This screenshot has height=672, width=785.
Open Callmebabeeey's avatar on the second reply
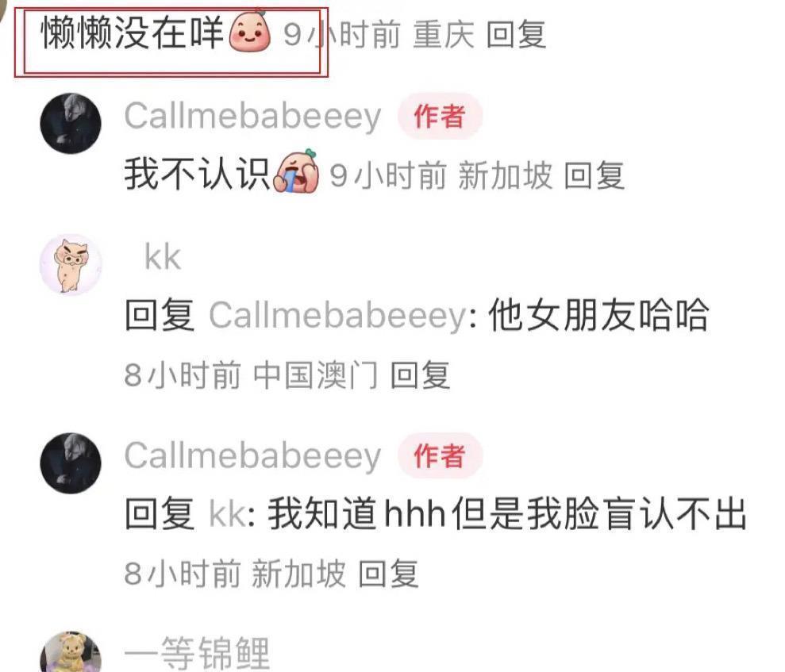[71, 463]
